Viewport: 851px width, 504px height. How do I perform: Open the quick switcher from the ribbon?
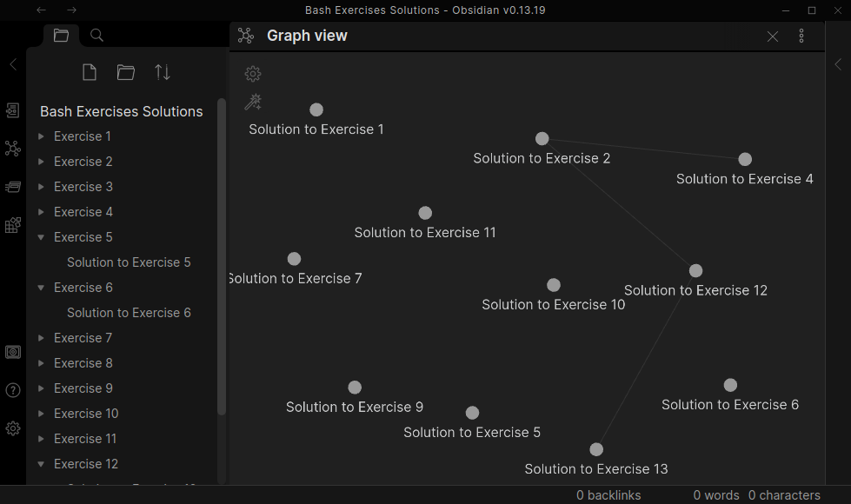coord(13,110)
